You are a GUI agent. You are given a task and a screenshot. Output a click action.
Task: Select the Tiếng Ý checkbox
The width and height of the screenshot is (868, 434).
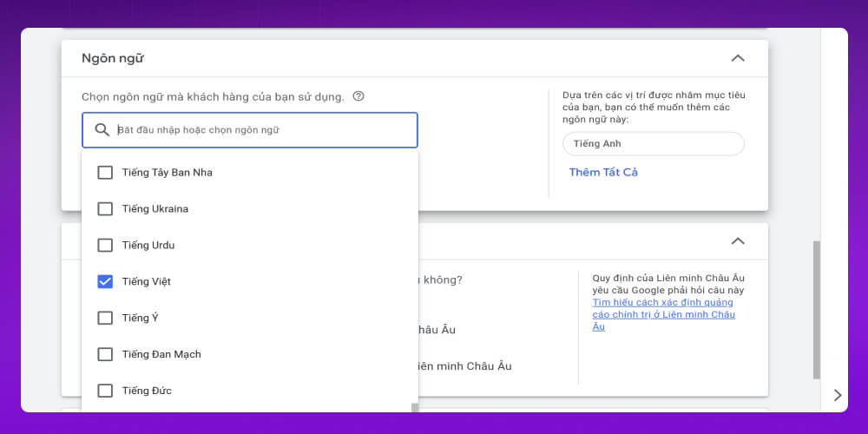tap(105, 319)
